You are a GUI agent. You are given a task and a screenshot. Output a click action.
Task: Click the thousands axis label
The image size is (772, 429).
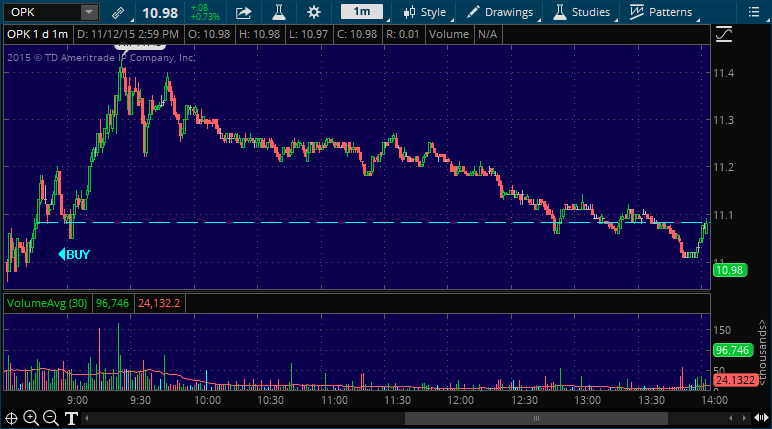[763, 352]
